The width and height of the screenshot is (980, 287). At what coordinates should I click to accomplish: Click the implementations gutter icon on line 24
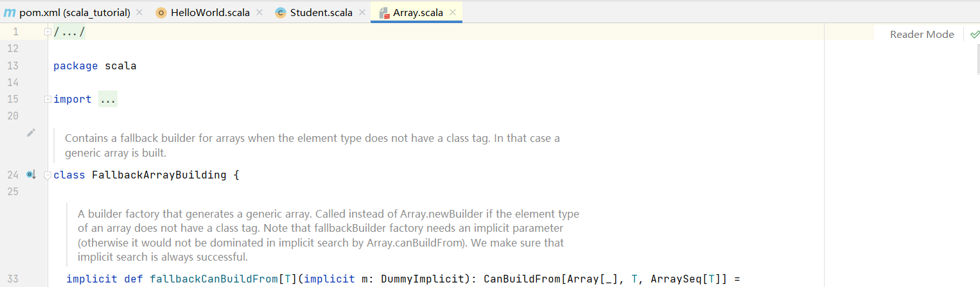pos(30,175)
